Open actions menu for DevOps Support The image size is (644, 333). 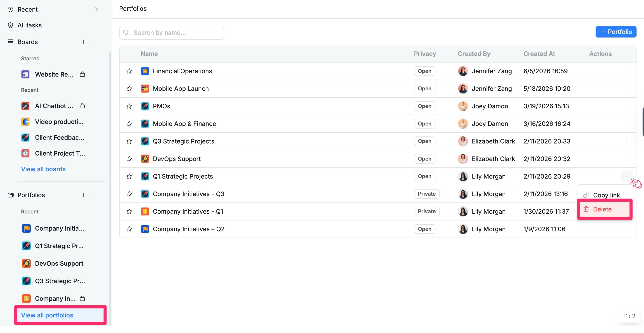coord(626,159)
